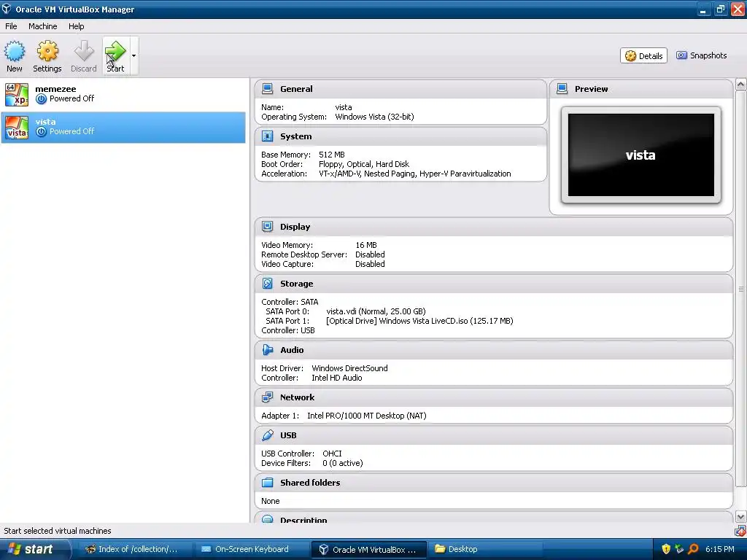Select the memezee virtual machine
The height and width of the screenshot is (560, 747).
coord(123,94)
